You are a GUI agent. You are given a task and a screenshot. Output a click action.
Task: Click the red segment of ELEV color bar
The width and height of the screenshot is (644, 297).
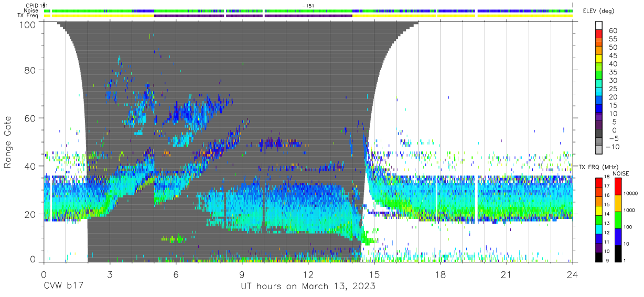tap(599, 35)
